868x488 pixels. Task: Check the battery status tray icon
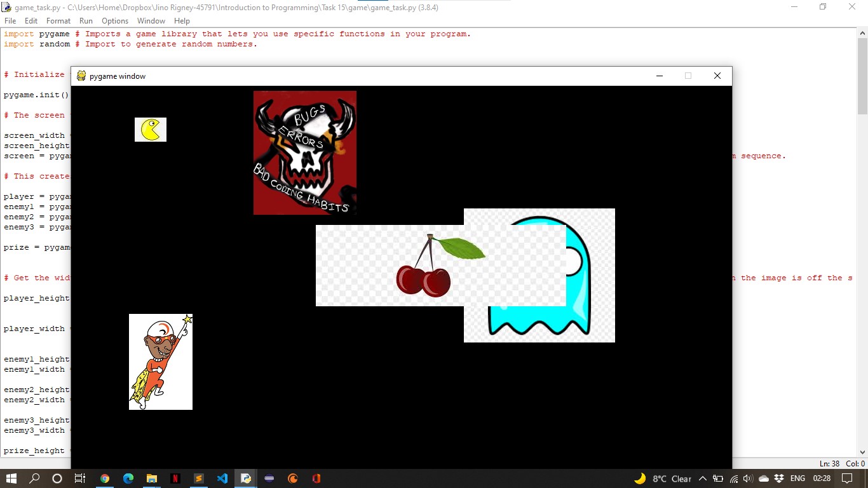(718, 478)
